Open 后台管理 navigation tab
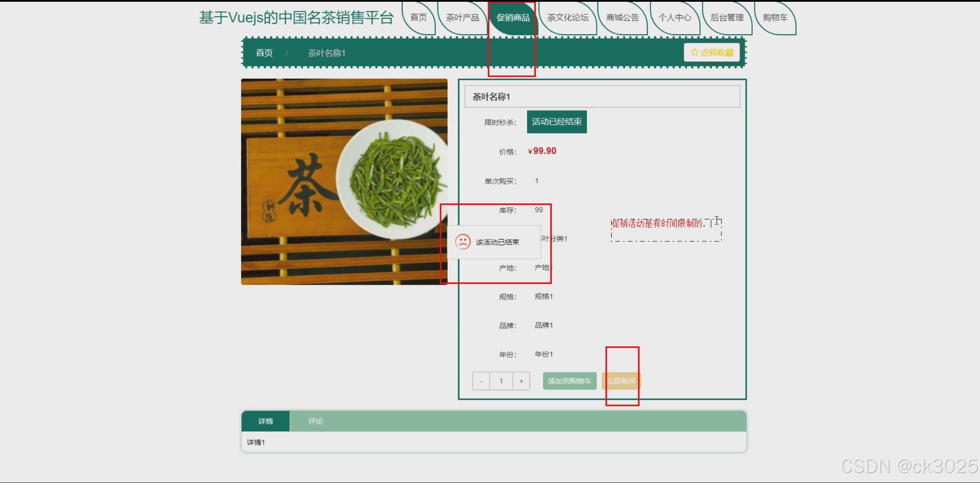 727,17
